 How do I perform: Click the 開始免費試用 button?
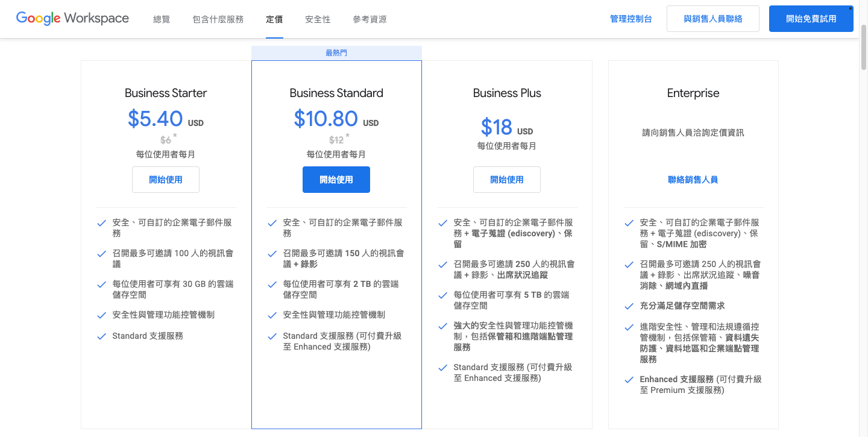(x=811, y=19)
